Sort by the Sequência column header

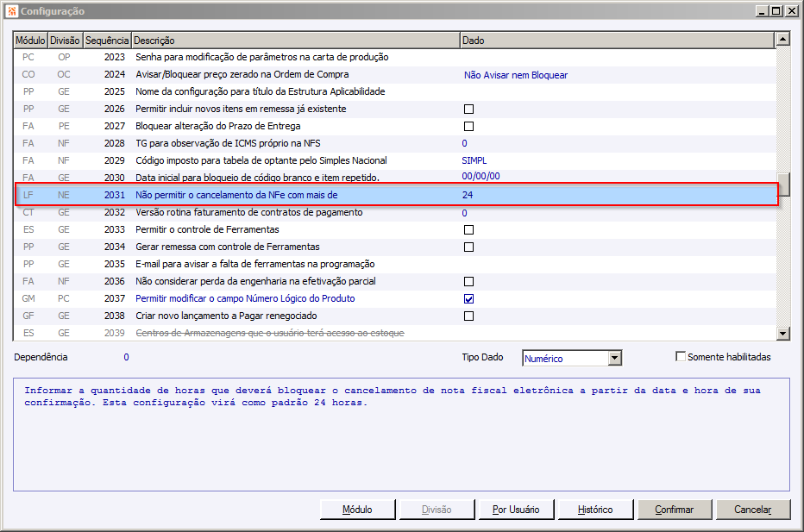pos(107,40)
